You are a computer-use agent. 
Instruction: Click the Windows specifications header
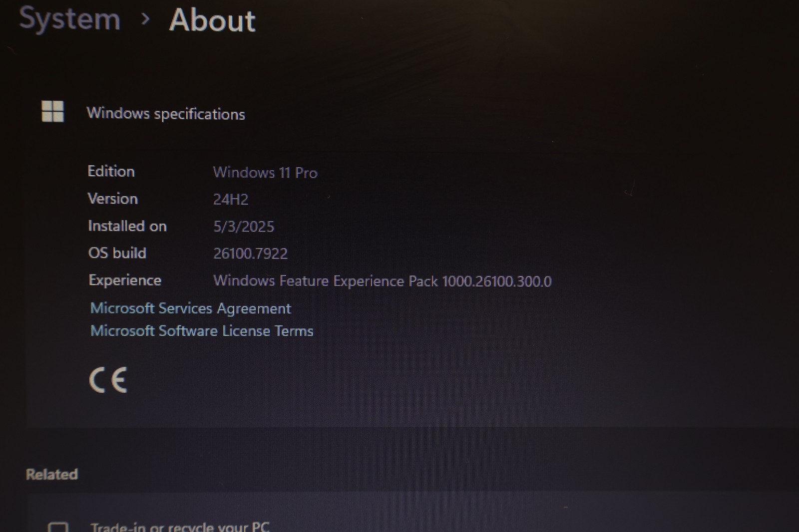[x=166, y=114]
